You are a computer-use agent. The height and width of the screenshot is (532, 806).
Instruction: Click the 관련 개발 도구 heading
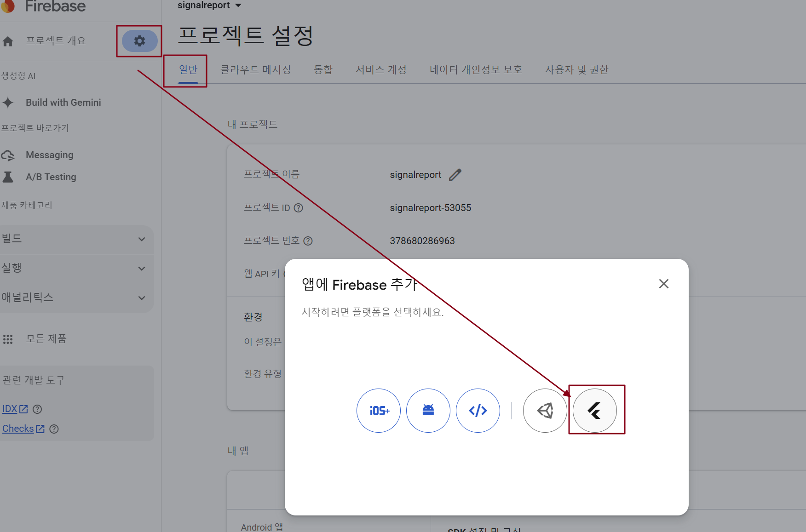(x=34, y=380)
